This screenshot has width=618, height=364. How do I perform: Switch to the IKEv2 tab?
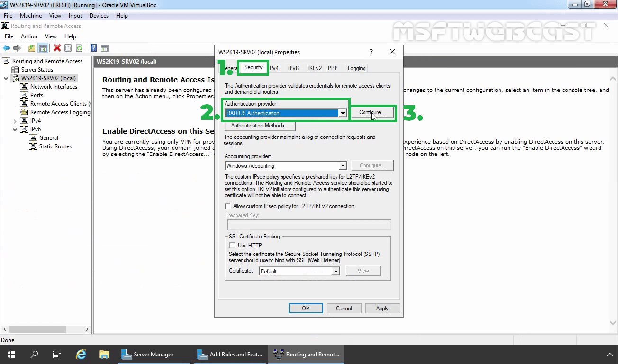click(315, 68)
